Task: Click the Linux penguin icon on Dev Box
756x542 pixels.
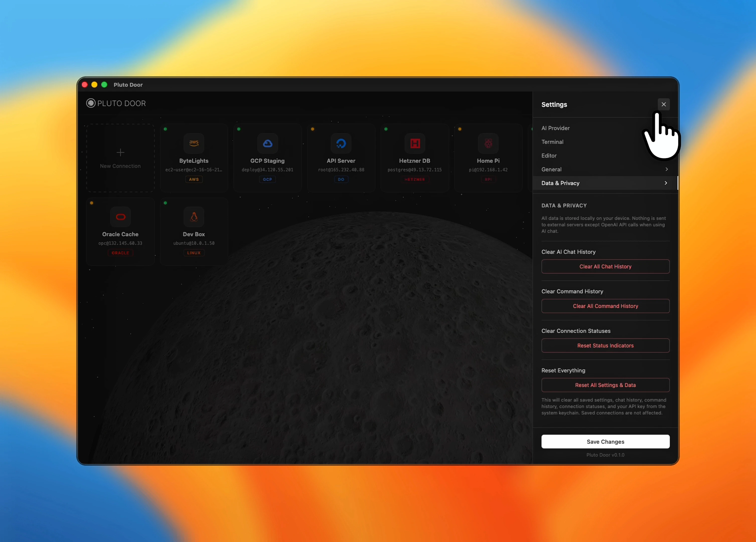Action: click(194, 217)
